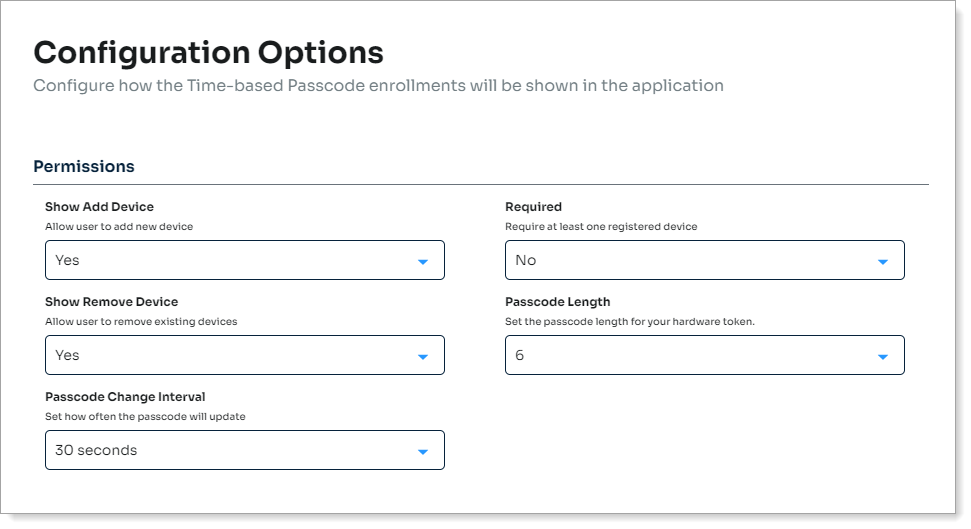Click the Required dropdown arrow icon

883,262
